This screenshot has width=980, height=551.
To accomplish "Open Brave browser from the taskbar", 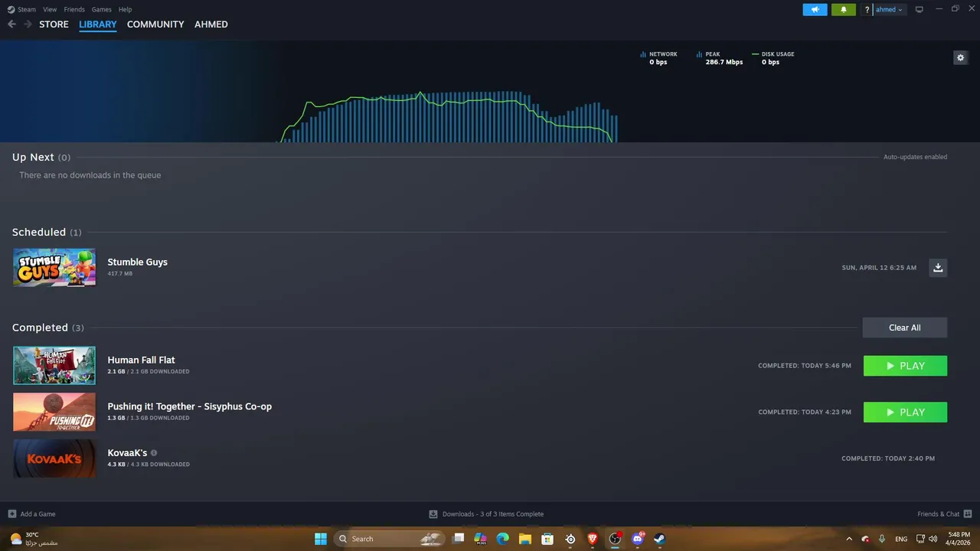I will pos(593,539).
